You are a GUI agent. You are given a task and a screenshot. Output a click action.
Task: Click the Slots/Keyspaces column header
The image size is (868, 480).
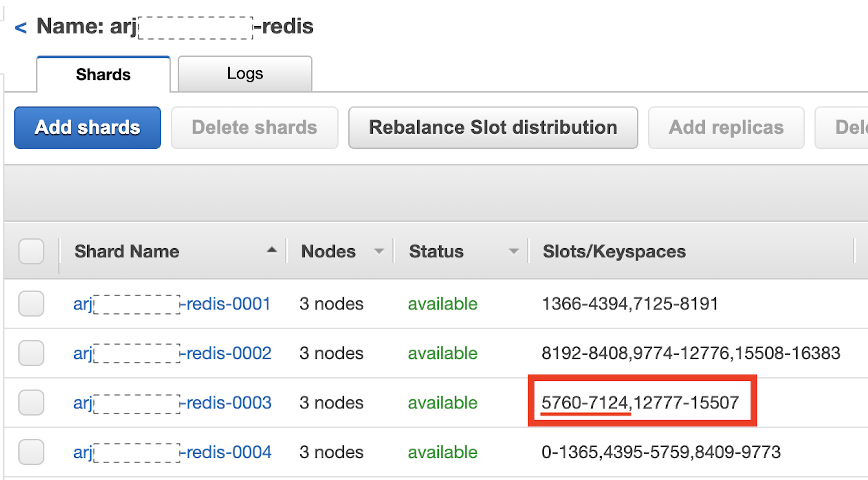614,251
